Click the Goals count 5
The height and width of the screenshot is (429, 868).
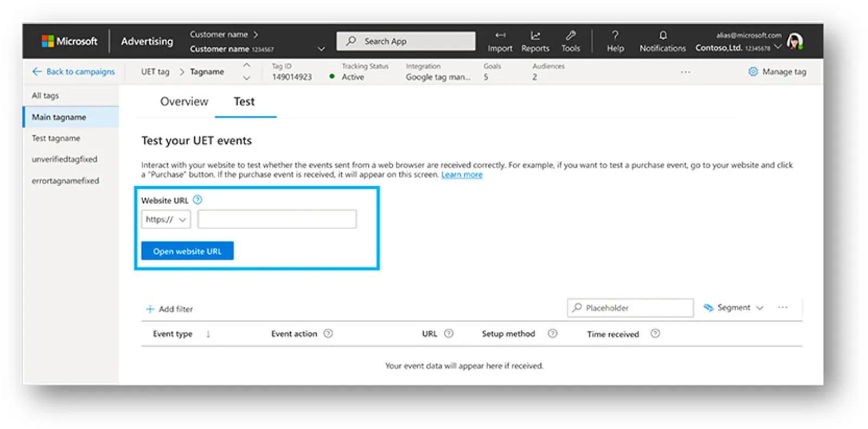click(x=486, y=77)
